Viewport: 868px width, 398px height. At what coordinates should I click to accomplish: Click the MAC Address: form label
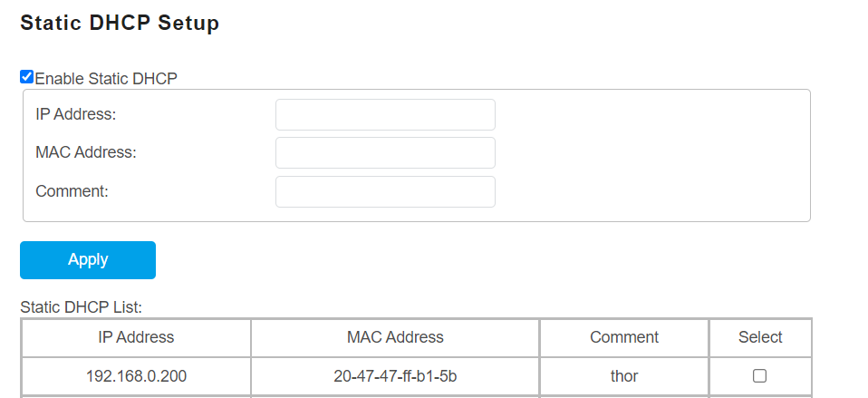tap(86, 152)
